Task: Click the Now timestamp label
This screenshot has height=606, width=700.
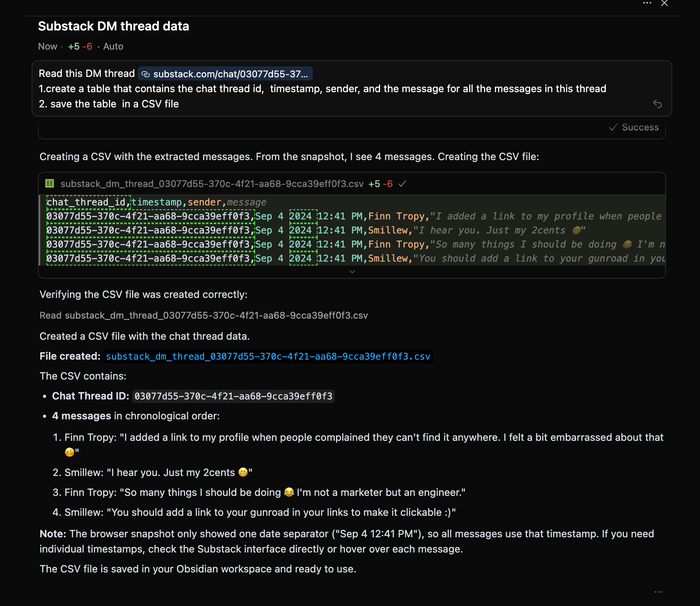Action: [x=48, y=46]
